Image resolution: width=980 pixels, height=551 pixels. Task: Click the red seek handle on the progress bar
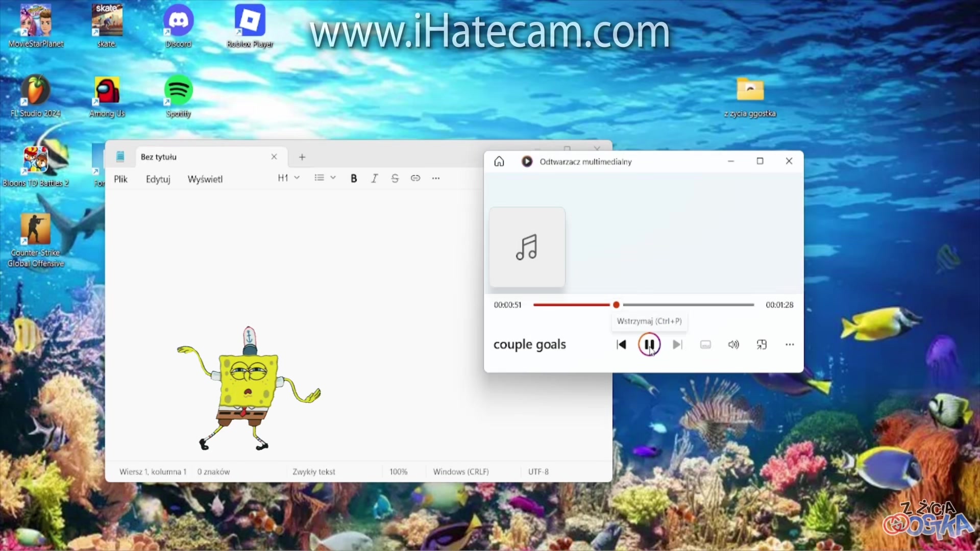617,305
